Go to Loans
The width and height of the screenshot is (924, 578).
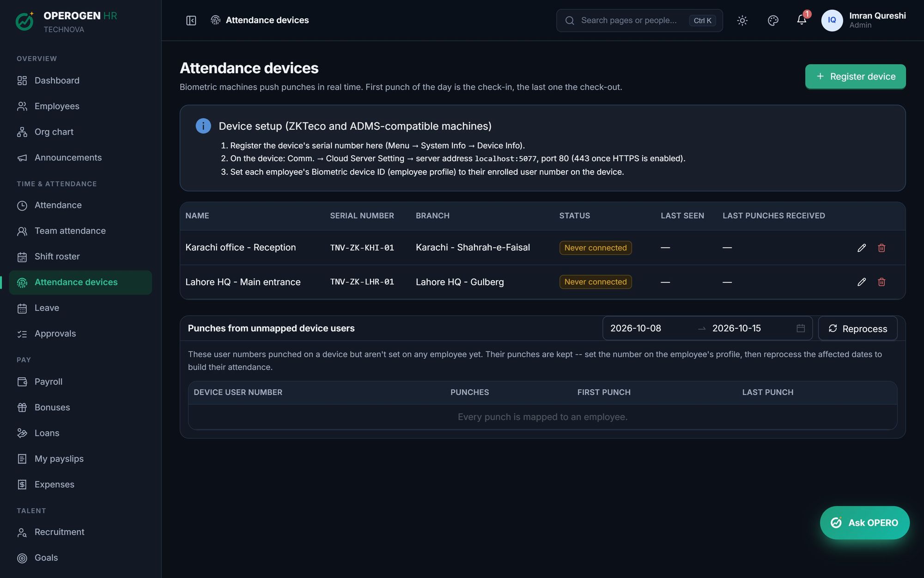[80, 433]
